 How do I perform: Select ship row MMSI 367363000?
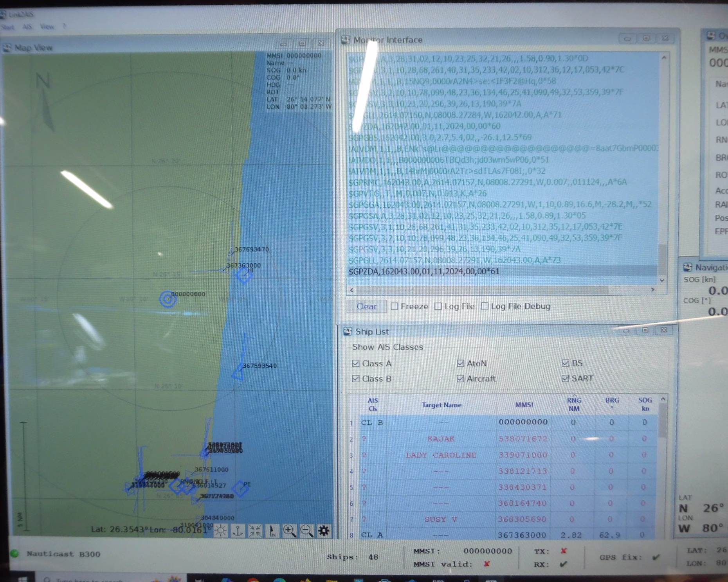(503, 535)
